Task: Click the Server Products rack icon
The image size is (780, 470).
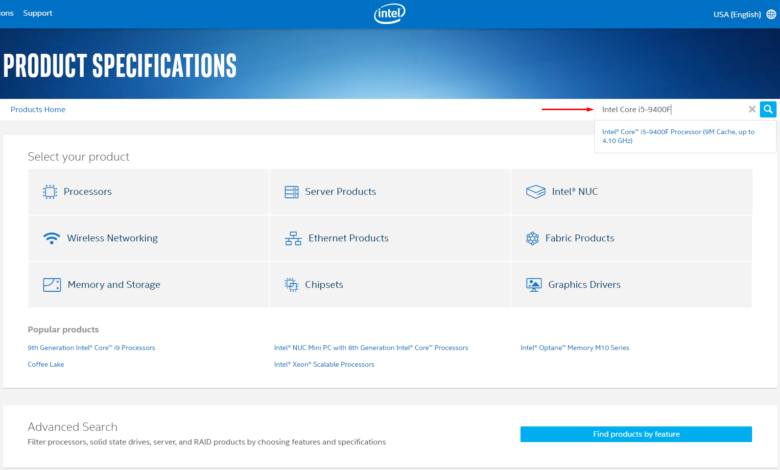Action: (292, 191)
